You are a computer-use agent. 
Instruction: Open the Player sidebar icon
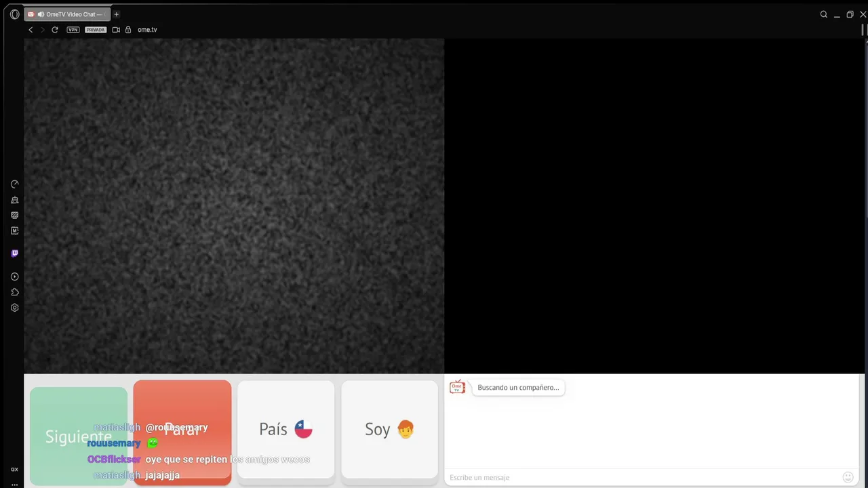[x=14, y=277]
